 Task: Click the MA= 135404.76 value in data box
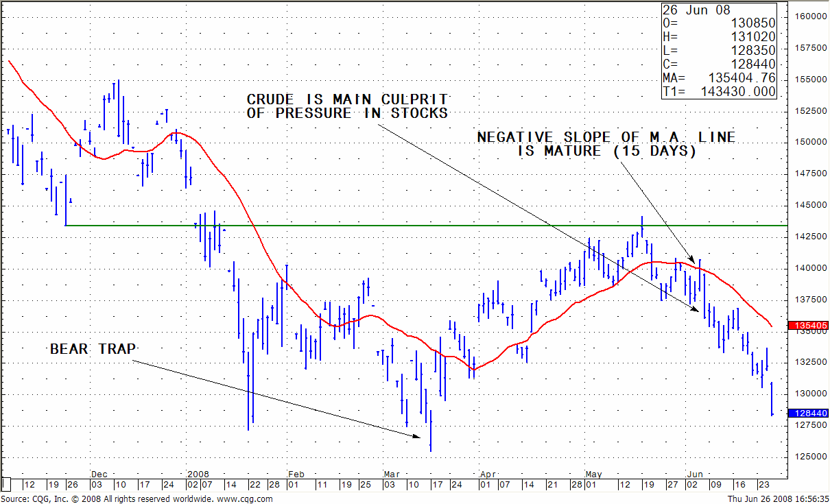pyautogui.click(x=718, y=78)
